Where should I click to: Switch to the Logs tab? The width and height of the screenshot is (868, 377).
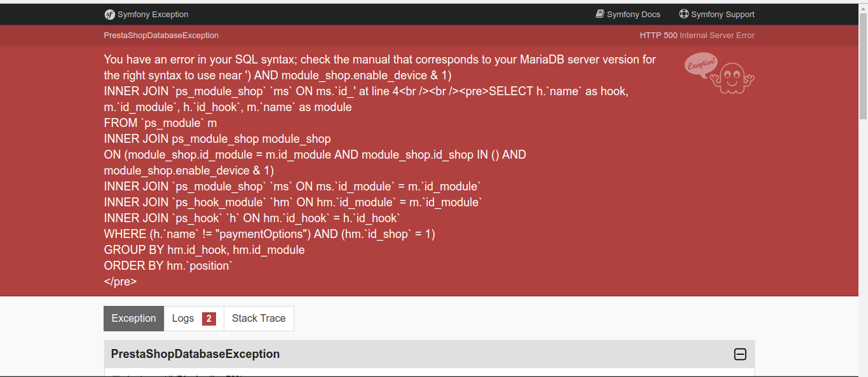coord(183,319)
